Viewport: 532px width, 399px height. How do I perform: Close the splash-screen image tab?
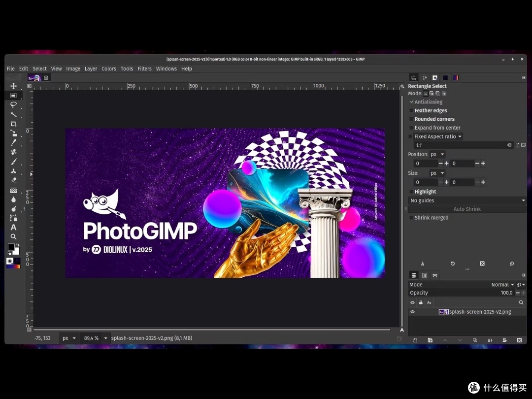pyautogui.click(x=46, y=78)
